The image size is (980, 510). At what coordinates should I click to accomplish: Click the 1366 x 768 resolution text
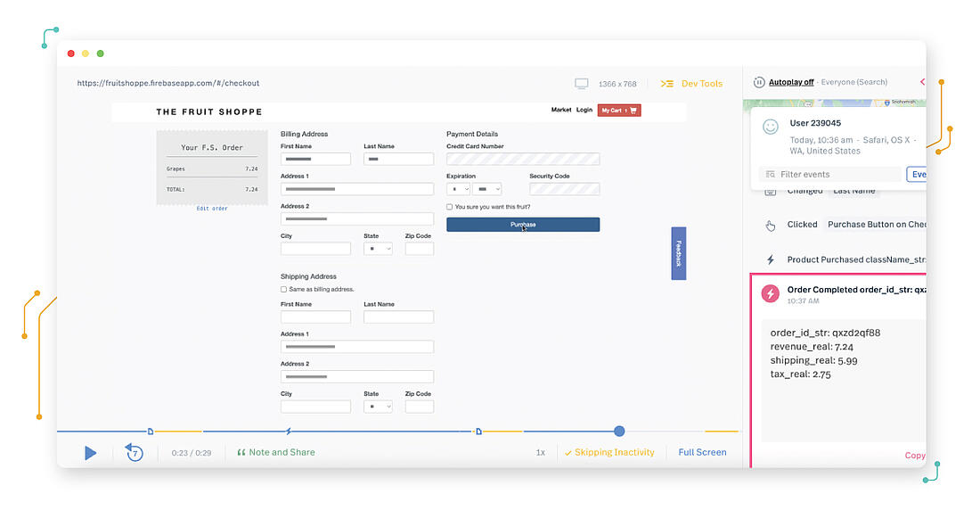617,84
